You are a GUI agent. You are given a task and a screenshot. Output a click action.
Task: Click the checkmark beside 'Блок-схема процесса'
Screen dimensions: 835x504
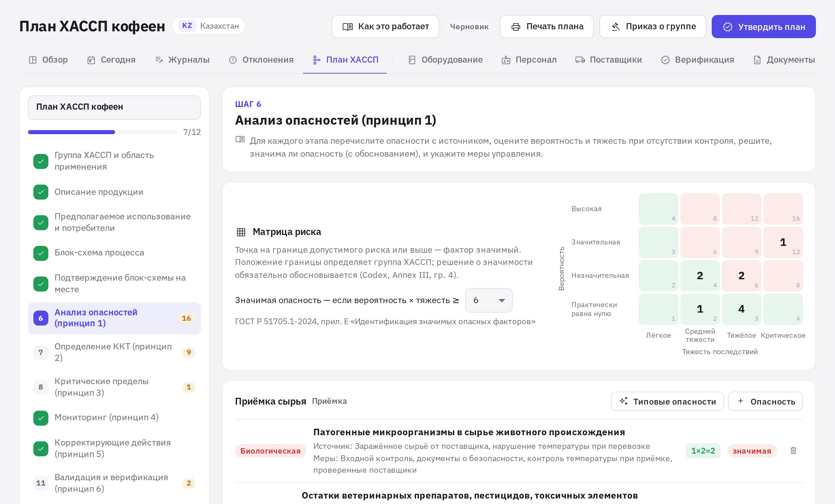[x=41, y=253]
